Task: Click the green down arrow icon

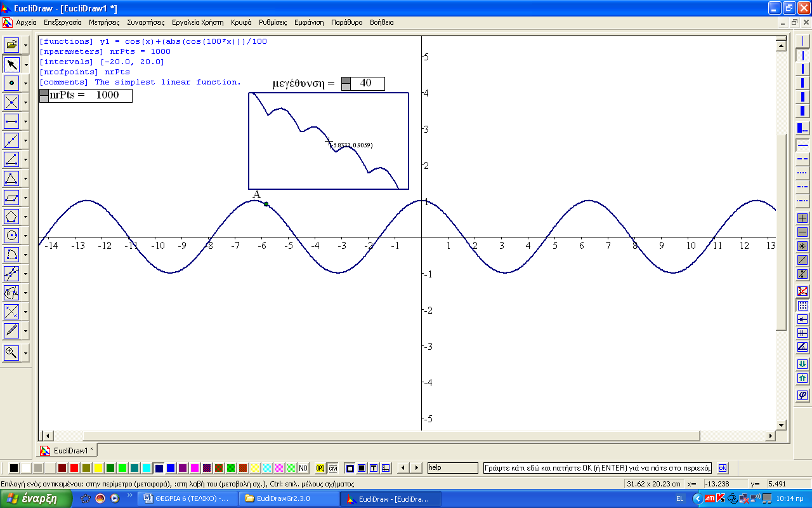Action: coord(802,364)
